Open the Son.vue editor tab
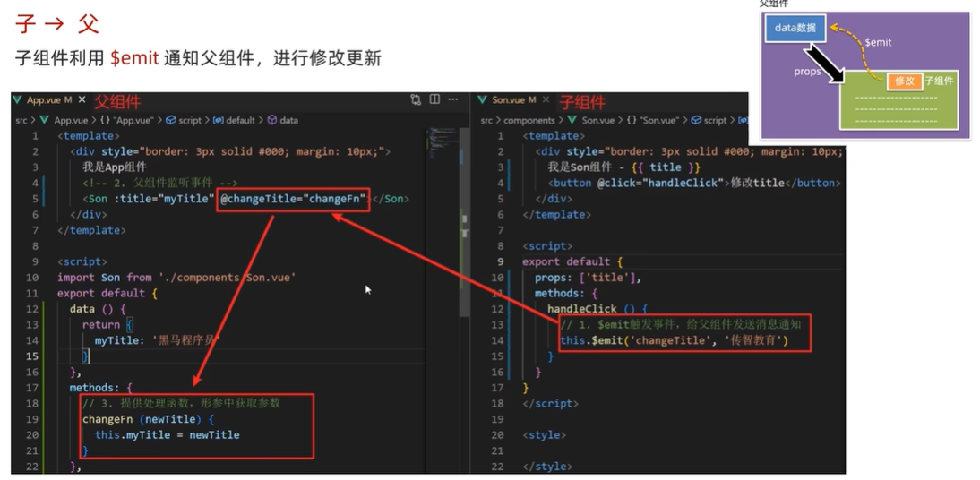The height and width of the screenshot is (480, 980). click(514, 100)
